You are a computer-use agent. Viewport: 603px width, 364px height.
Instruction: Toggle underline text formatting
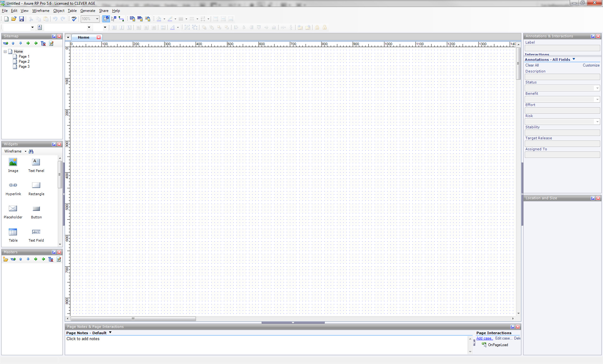pos(129,28)
